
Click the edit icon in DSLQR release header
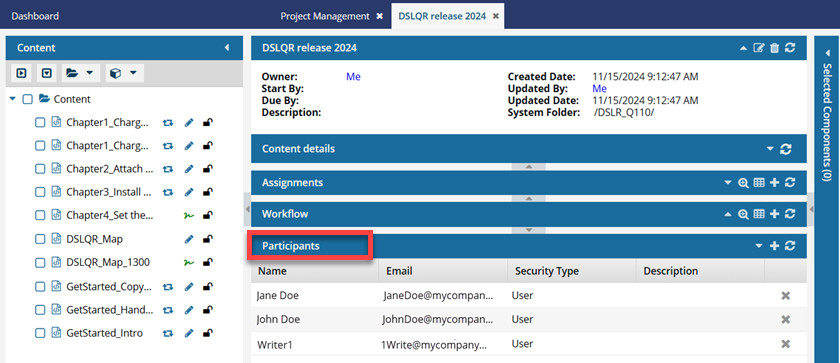click(758, 48)
